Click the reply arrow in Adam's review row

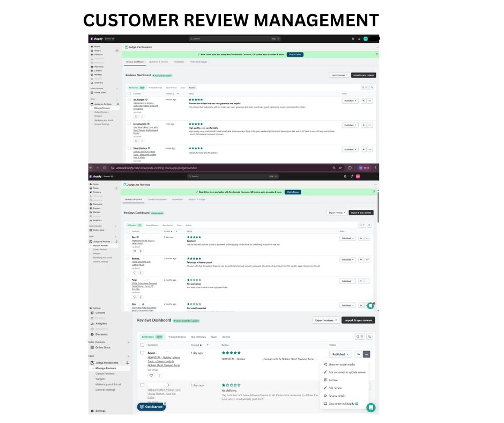[x=358, y=354]
